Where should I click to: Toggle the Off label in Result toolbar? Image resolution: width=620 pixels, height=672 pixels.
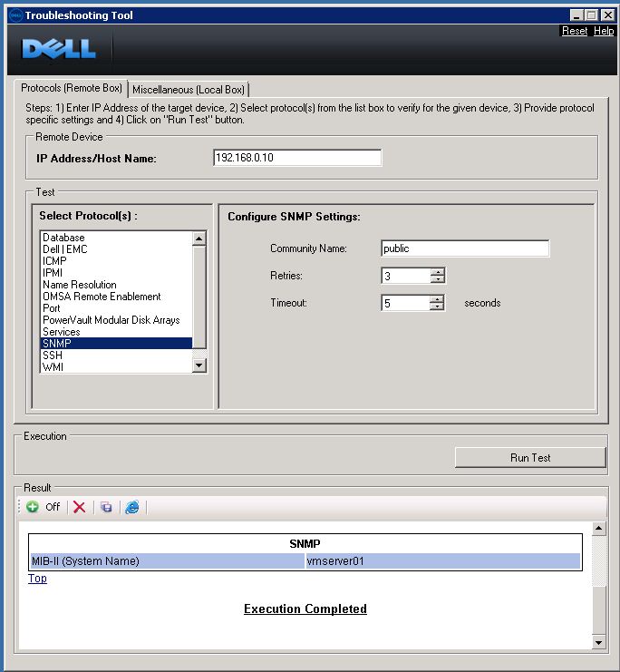coord(53,507)
